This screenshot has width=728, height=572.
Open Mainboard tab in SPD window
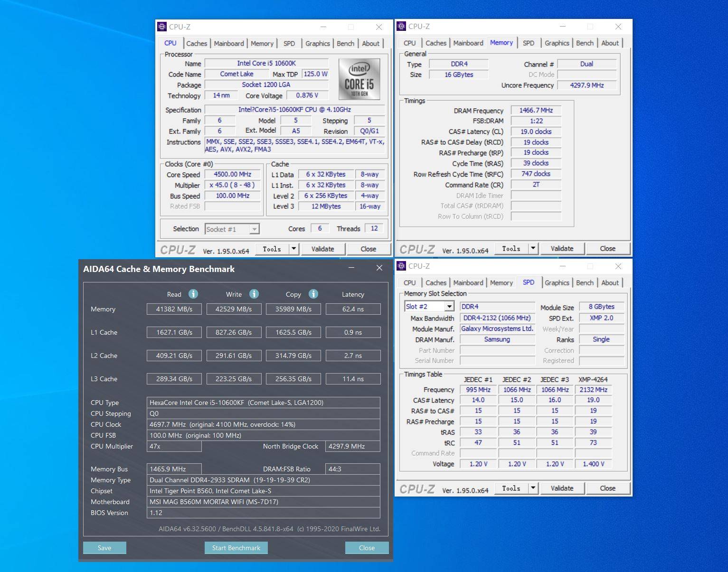click(x=468, y=282)
